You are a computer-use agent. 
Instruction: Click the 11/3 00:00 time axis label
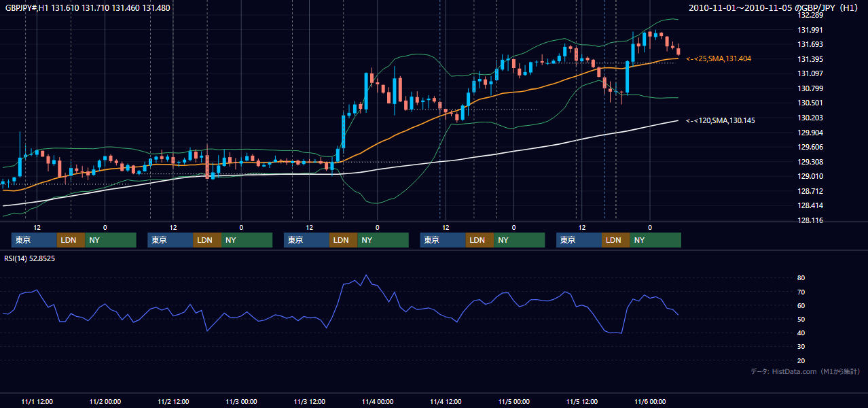pos(241,401)
